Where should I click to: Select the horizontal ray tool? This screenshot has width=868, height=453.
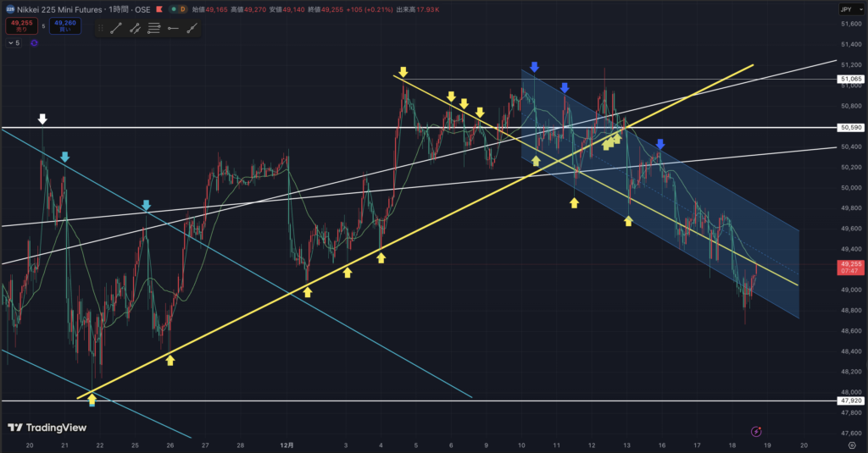click(173, 28)
